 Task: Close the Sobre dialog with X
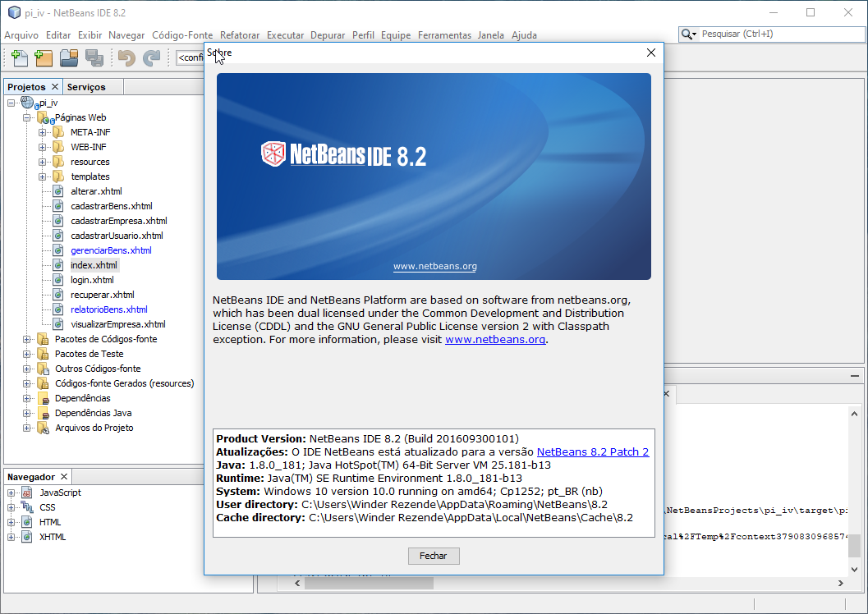tap(651, 53)
